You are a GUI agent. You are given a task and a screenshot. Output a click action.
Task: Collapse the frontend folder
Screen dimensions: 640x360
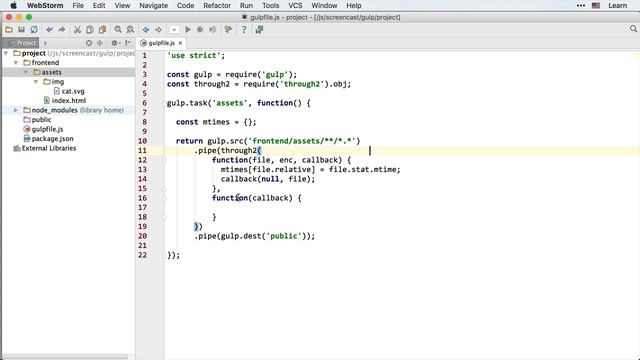[x=16, y=63]
